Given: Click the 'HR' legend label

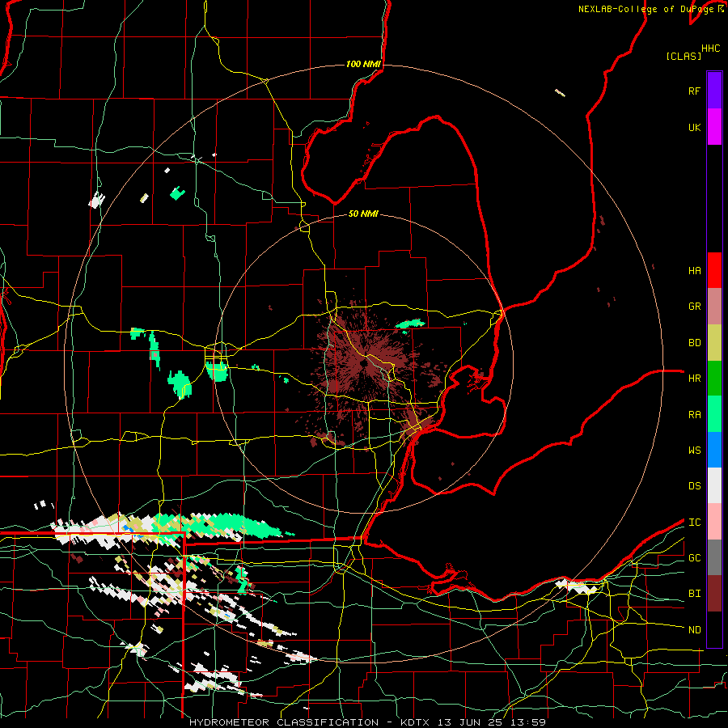Looking at the screenshot, I should [x=694, y=379].
